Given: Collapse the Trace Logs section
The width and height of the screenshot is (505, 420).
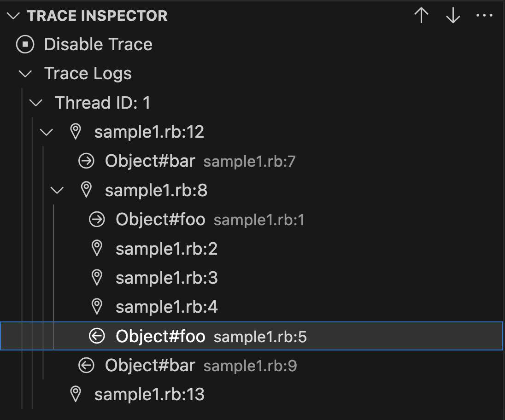Looking at the screenshot, I should pos(25,73).
